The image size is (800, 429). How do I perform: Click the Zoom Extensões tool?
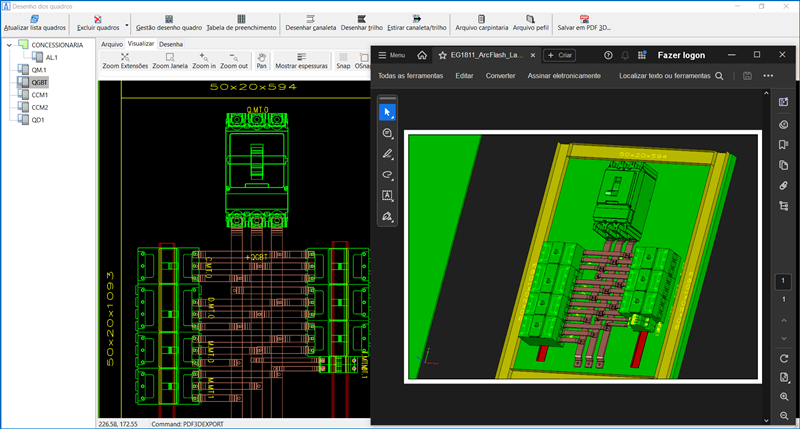[x=125, y=58]
